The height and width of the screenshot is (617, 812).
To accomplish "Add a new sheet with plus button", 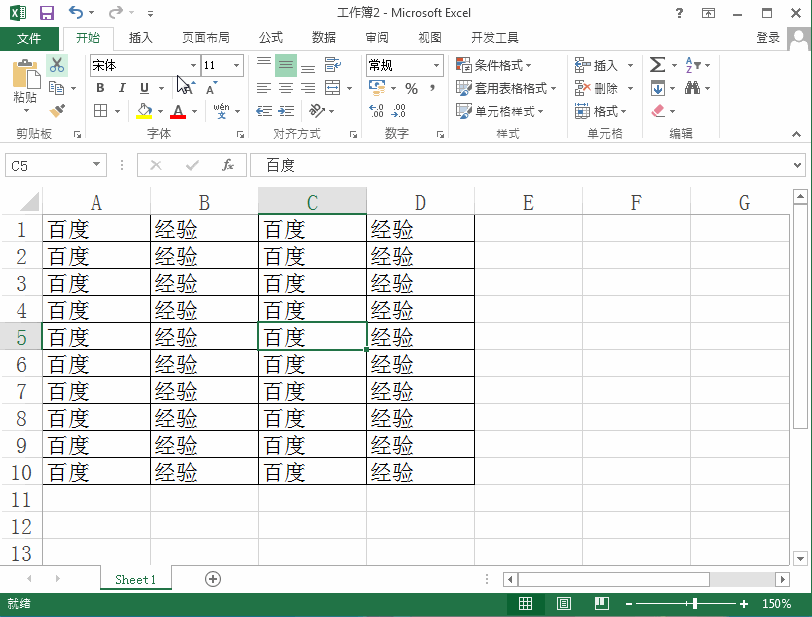I will tap(213, 579).
